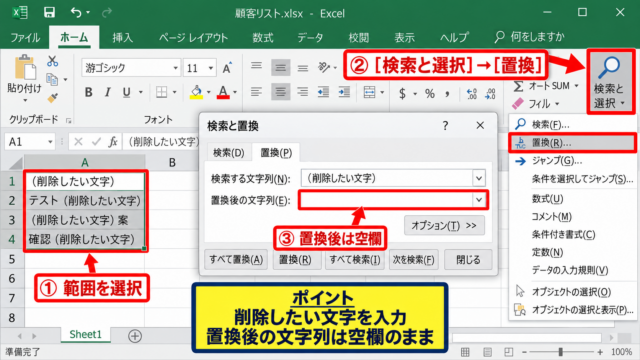Image resolution: width=640 pixels, height=360 pixels.
Task: Choose ジャンプ(G)... menu entry
Action: pos(572,161)
